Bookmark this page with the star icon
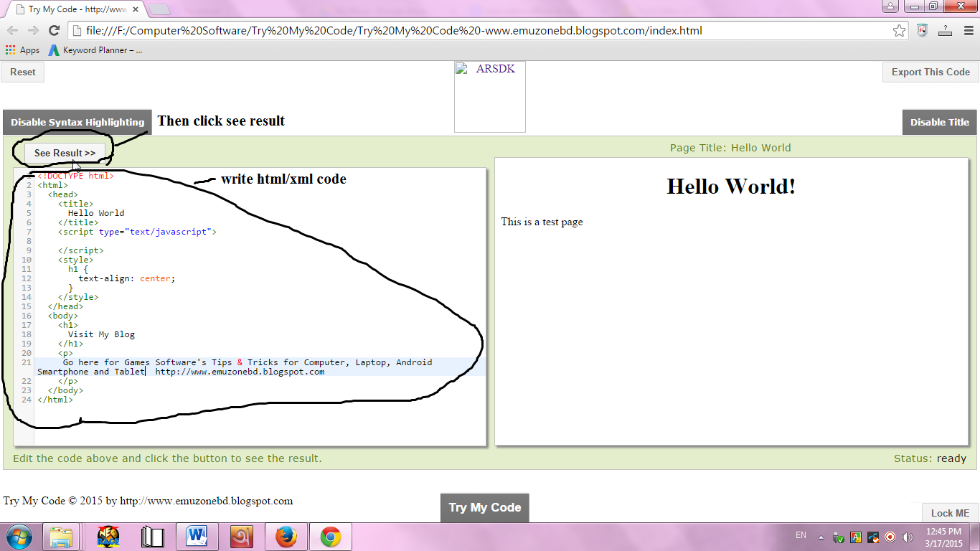980x551 pixels. click(899, 31)
